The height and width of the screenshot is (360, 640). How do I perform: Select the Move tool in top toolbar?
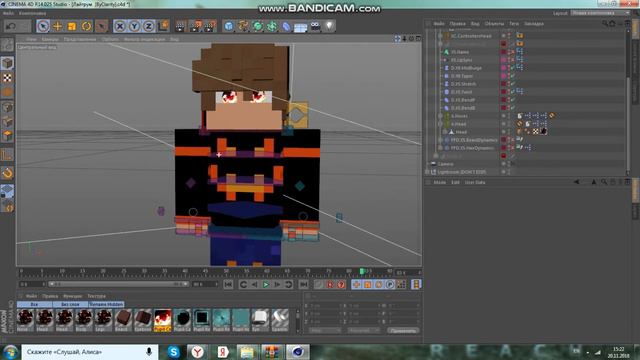click(x=58, y=27)
